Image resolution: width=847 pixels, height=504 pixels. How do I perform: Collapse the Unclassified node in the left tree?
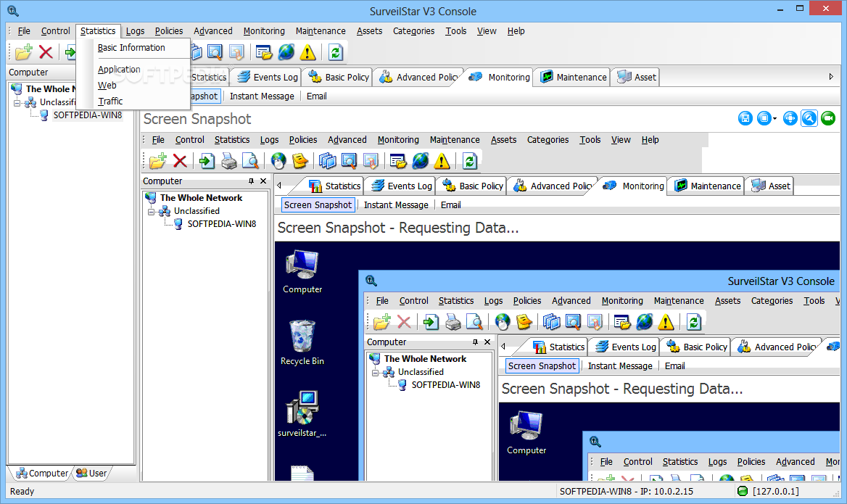click(17, 103)
